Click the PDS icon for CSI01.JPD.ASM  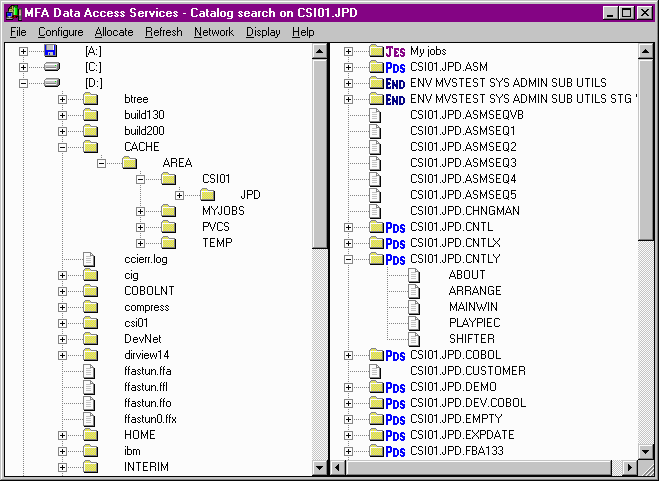click(x=395, y=67)
